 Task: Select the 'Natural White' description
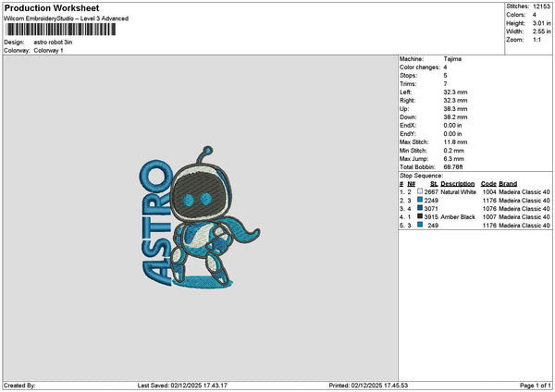pos(459,192)
